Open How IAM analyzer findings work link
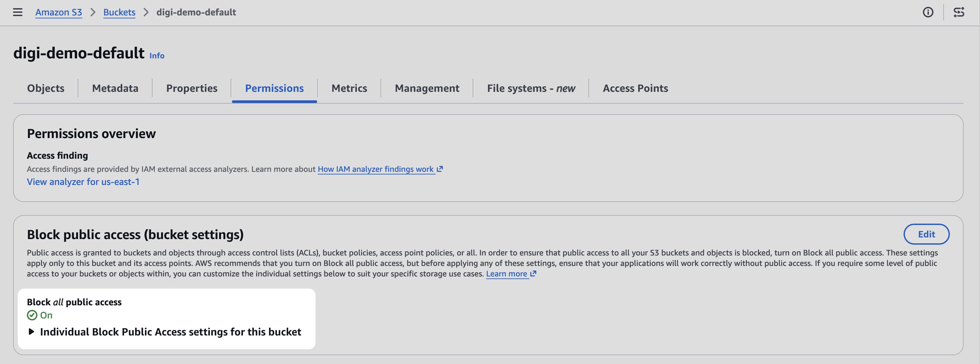Image resolution: width=980 pixels, height=364 pixels. click(x=376, y=169)
